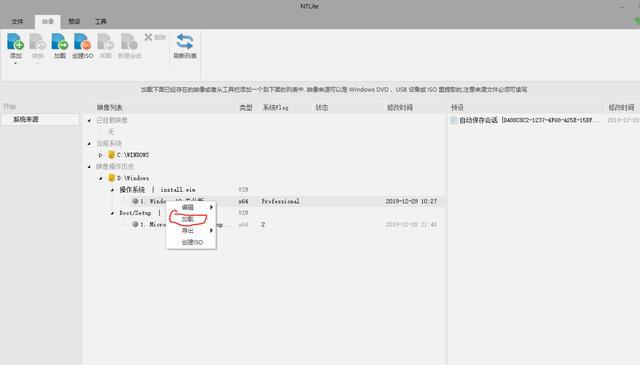Image resolution: width=640 pixels, height=365 pixels.
Task: Choose 加载 (Load) in the context menu
Action: click(x=191, y=219)
